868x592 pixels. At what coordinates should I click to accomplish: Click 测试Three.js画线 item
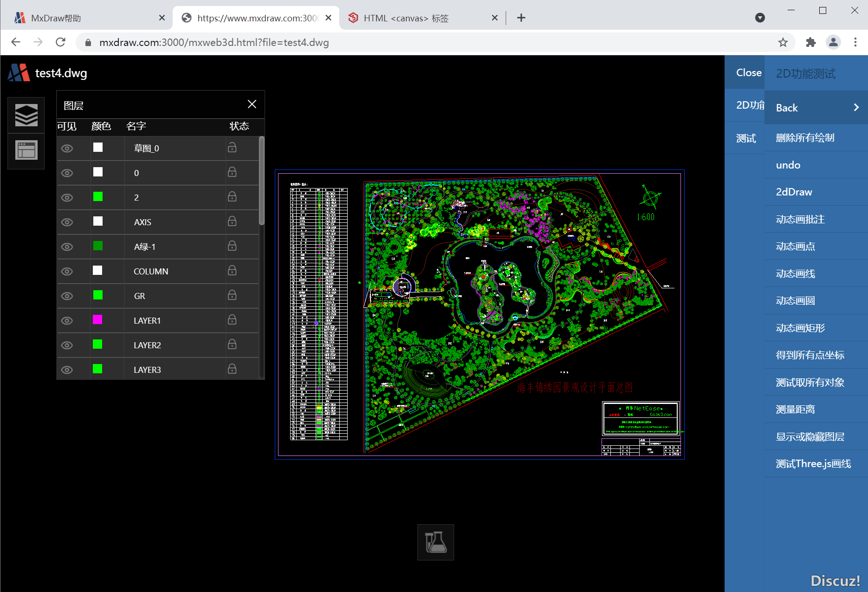coord(816,464)
